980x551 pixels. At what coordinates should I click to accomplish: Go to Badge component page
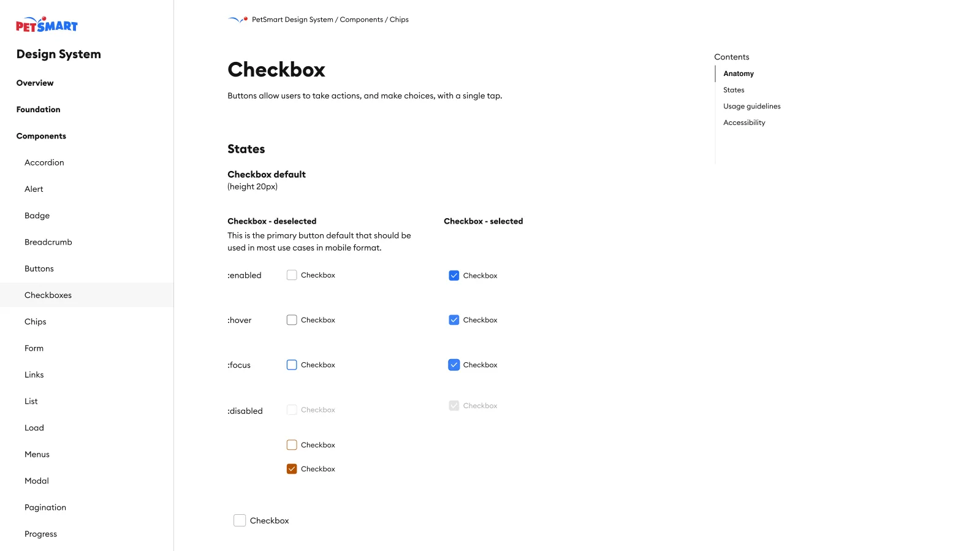tap(37, 216)
